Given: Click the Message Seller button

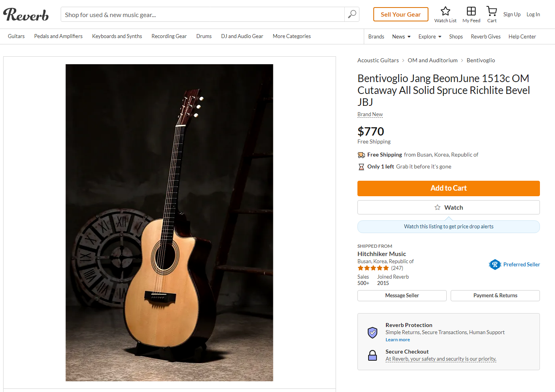Looking at the screenshot, I should pos(402,296).
